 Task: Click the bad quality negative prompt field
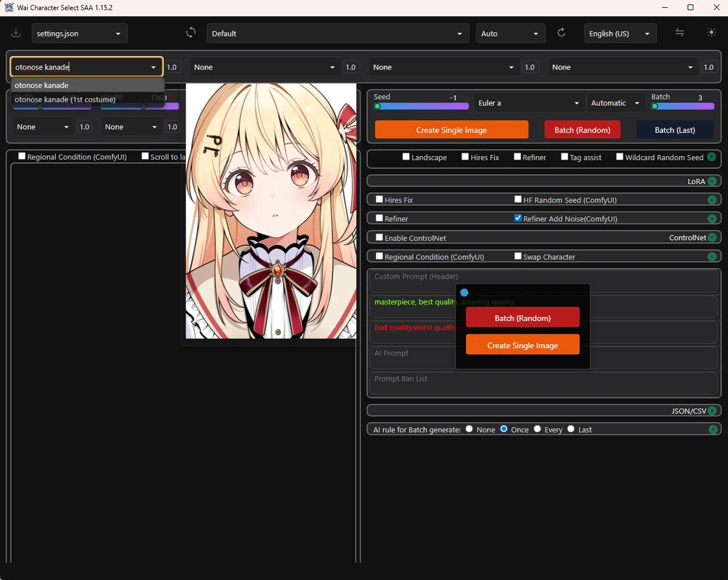pos(544,332)
